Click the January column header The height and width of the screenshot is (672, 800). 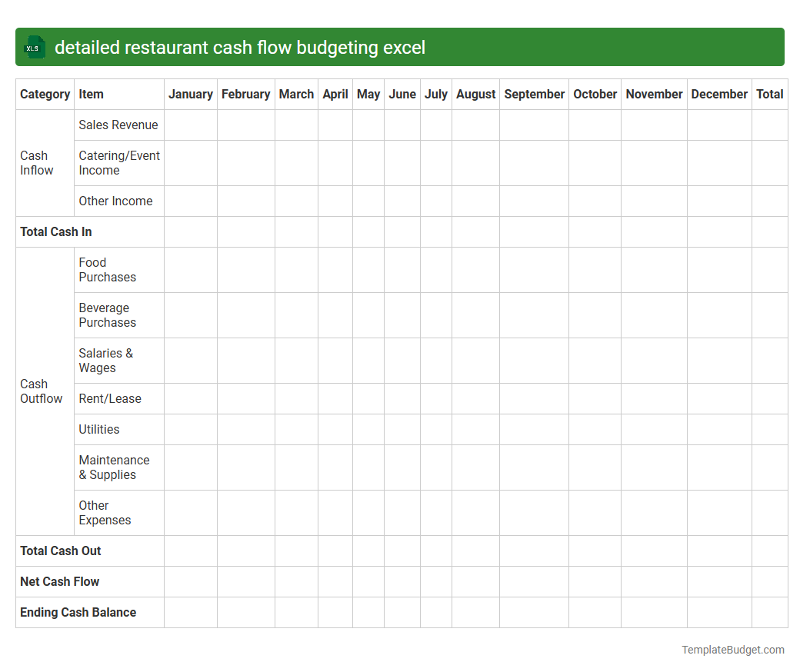click(x=191, y=94)
